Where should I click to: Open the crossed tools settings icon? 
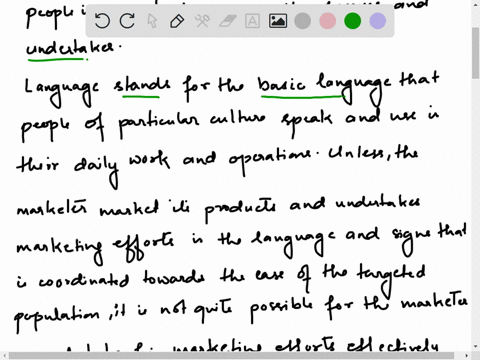pyautogui.click(x=202, y=21)
